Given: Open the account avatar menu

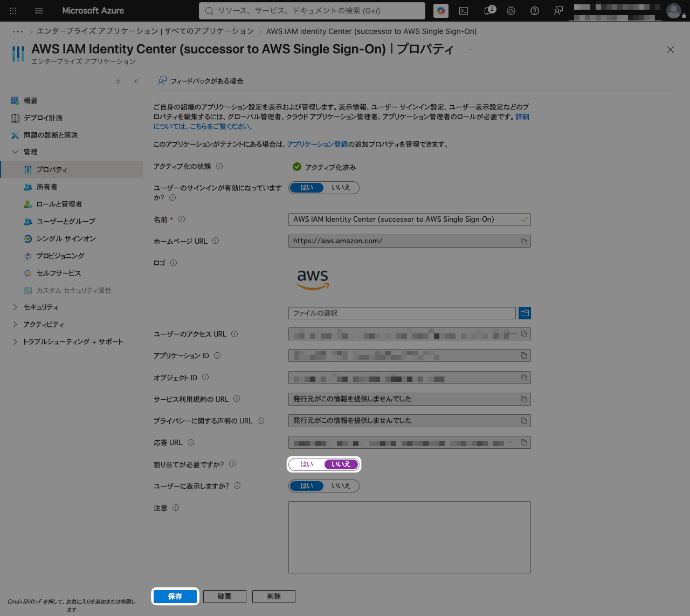Looking at the screenshot, I should click(674, 11).
